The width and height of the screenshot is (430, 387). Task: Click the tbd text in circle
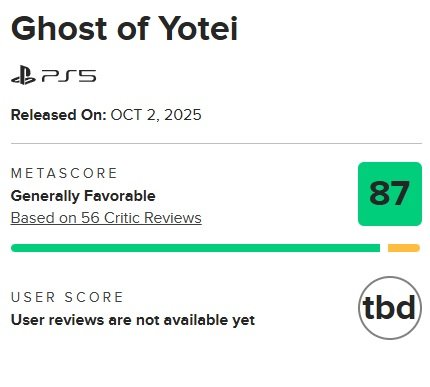click(x=389, y=307)
